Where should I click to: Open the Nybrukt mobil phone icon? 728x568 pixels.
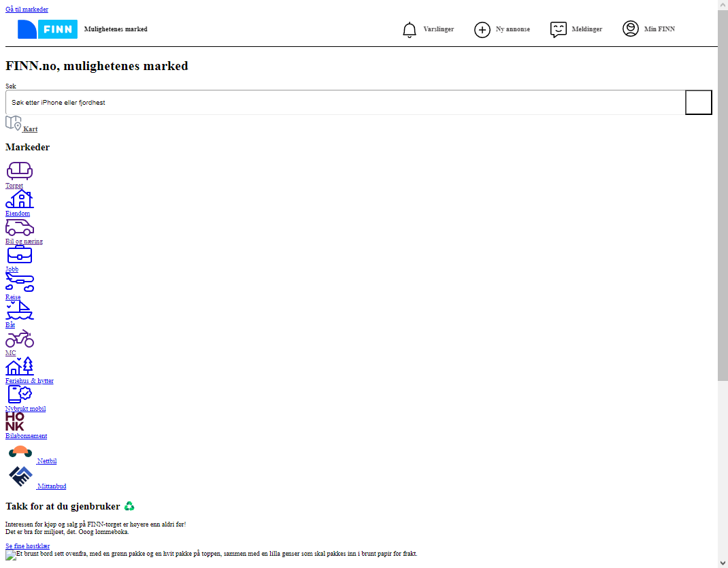pyautogui.click(x=20, y=394)
